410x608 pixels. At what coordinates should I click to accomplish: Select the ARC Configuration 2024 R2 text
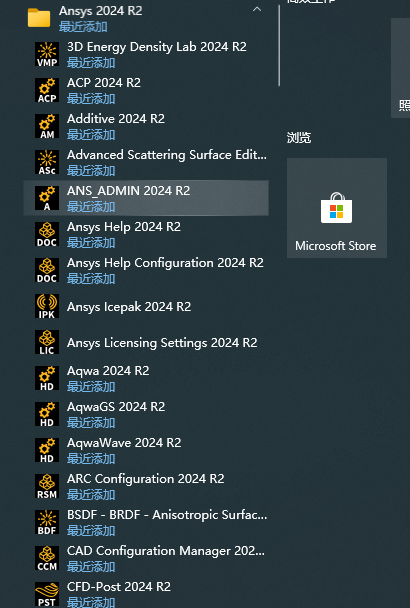(145, 479)
